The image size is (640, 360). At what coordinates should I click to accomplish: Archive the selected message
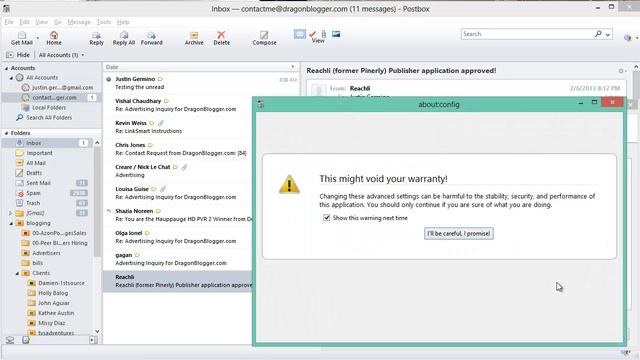(194, 38)
